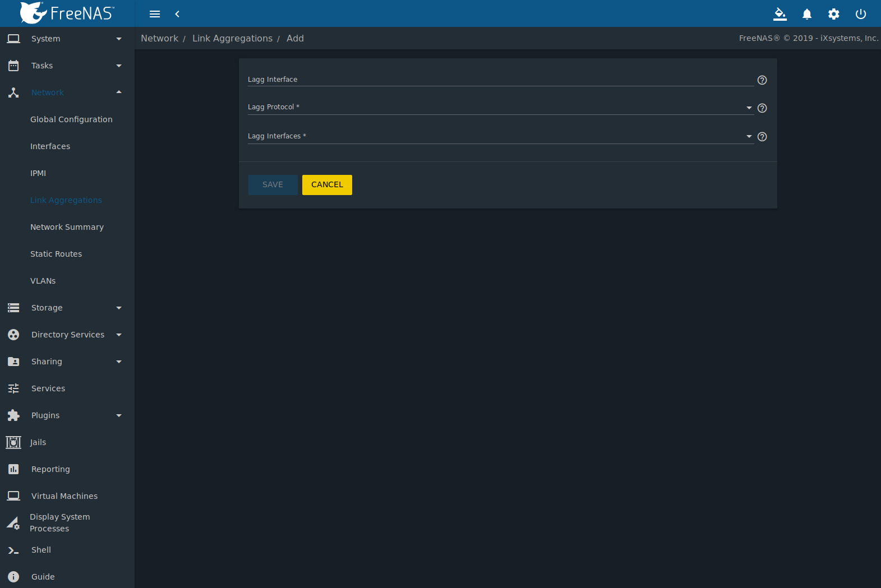Click the Tasks calendar icon
The image size is (881, 588).
(x=13, y=66)
